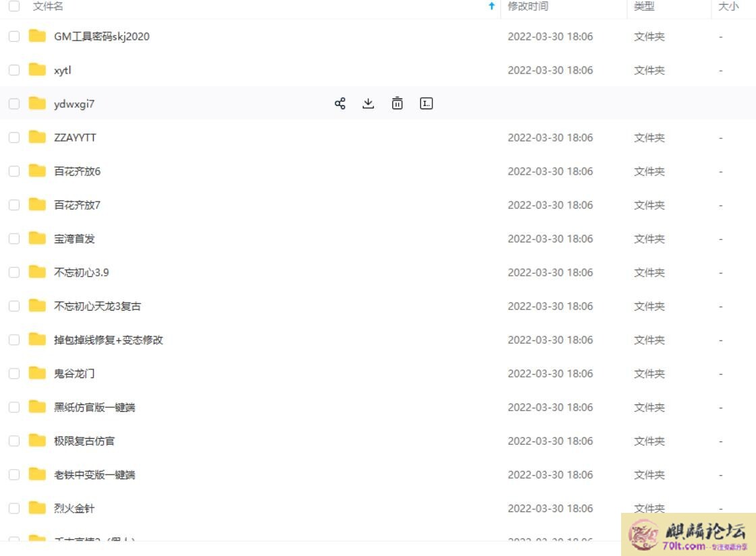Open the 不忘初心3.9 folder name
The height and width of the screenshot is (556, 756).
pos(82,273)
